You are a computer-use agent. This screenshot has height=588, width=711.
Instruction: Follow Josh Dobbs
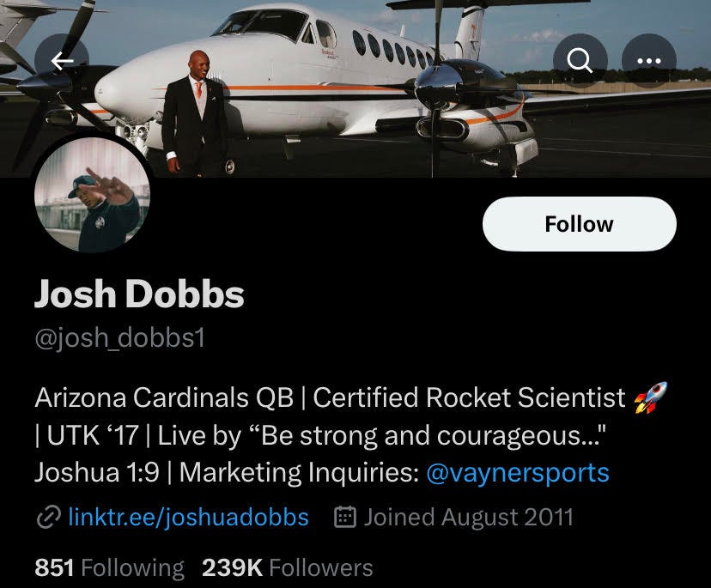pyautogui.click(x=580, y=224)
